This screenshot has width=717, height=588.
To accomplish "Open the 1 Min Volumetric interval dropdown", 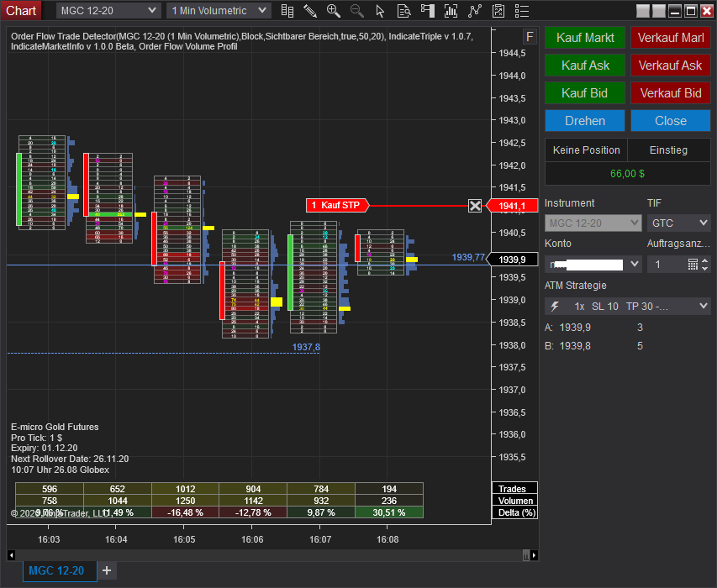I will pyautogui.click(x=219, y=11).
